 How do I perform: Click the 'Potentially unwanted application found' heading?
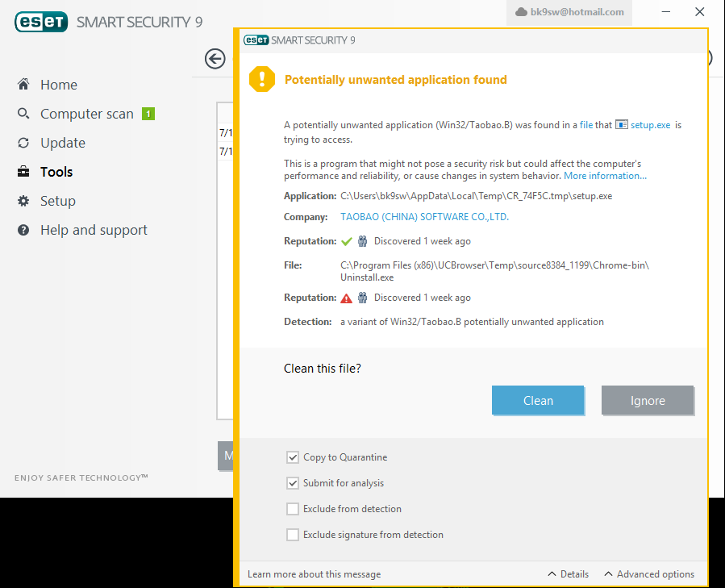[396, 80]
